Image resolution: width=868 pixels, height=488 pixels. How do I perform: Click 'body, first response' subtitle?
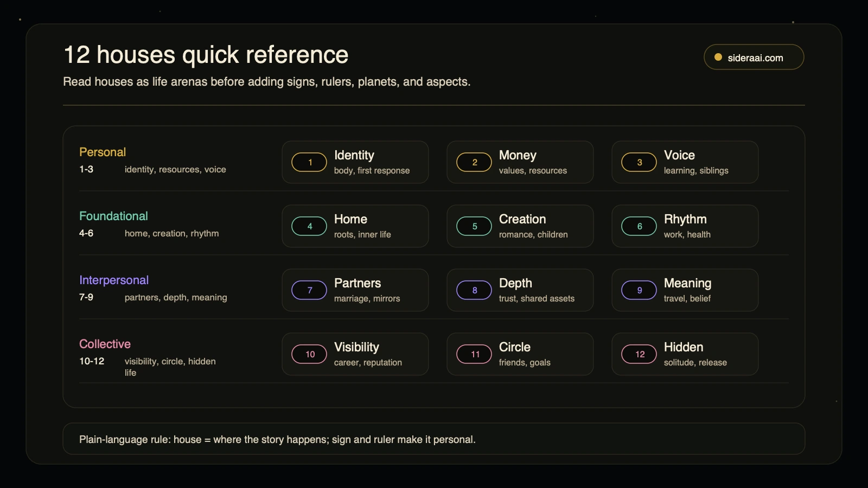(372, 170)
